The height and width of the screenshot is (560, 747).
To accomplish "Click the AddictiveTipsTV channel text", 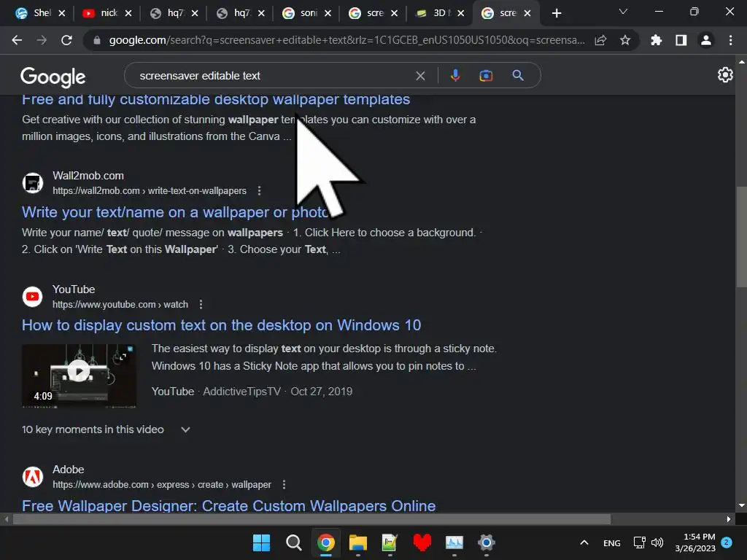I will pos(242,392).
